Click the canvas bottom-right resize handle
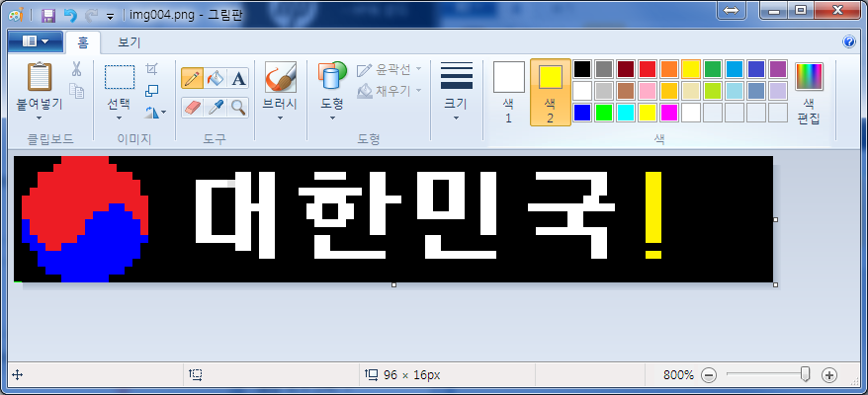Image resolution: width=868 pixels, height=395 pixels. (775, 285)
